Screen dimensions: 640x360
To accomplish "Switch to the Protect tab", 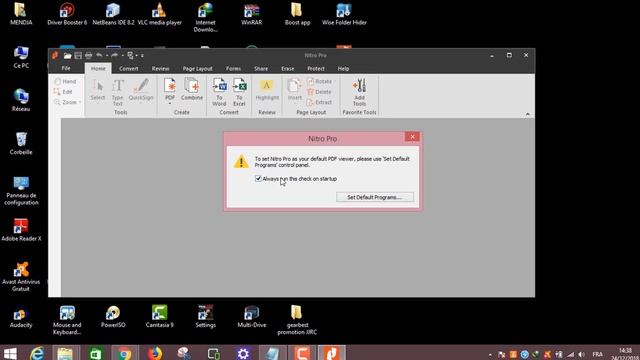I will (x=316, y=69).
